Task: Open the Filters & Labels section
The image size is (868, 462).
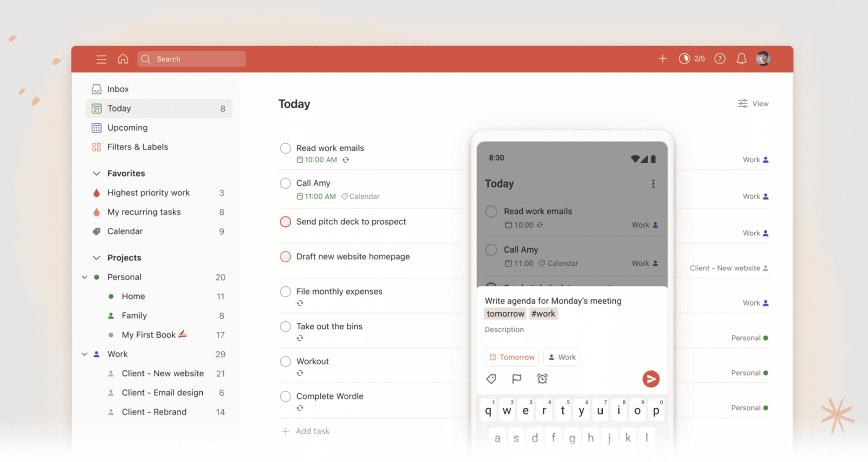Action: point(138,146)
